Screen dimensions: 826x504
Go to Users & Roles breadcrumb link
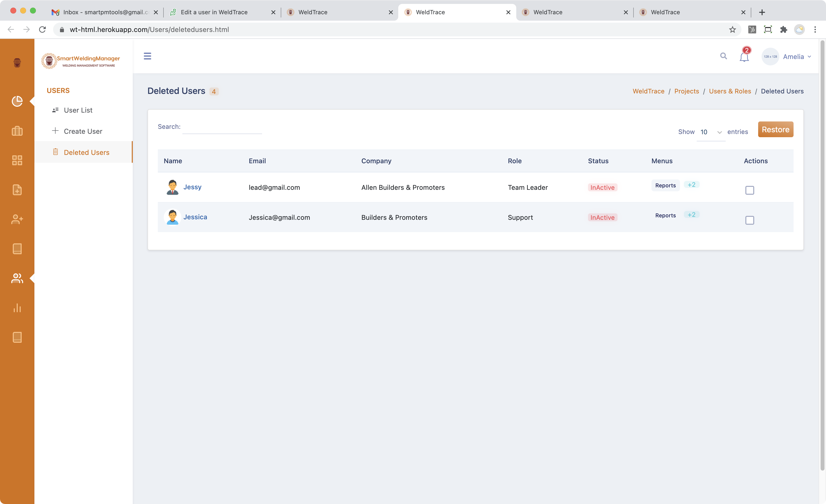click(730, 91)
